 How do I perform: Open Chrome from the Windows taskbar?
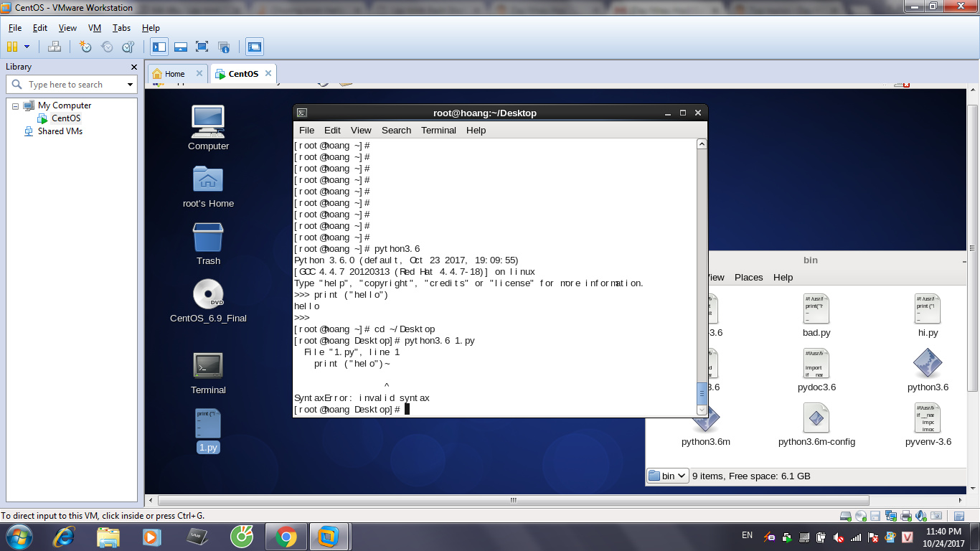click(x=286, y=537)
